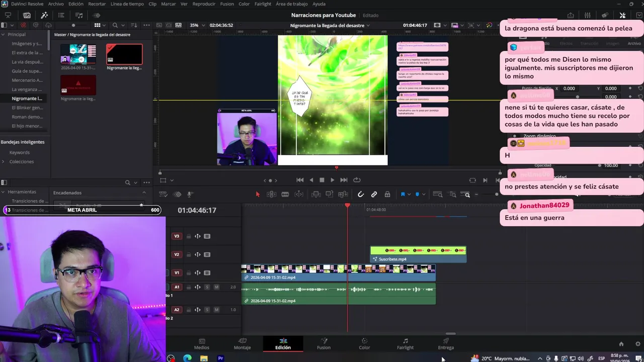The width and height of the screenshot is (644, 362).
Task: Open the timeline name dropdown above viewer
Action: [x=330, y=25]
